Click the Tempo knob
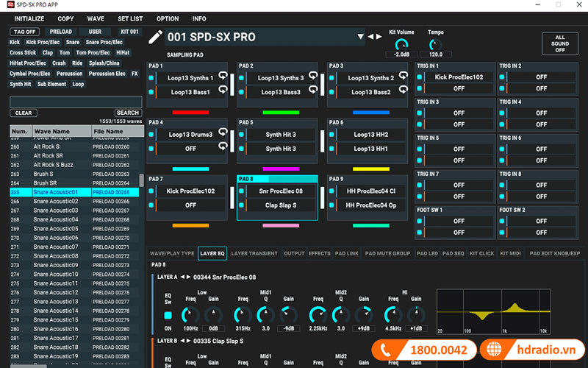The width and height of the screenshot is (588, 368). [435, 45]
